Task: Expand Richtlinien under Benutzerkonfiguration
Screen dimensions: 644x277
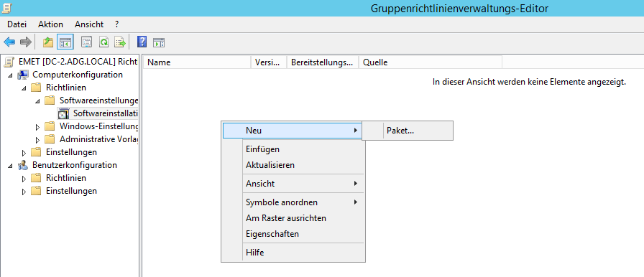Action: click(x=24, y=179)
